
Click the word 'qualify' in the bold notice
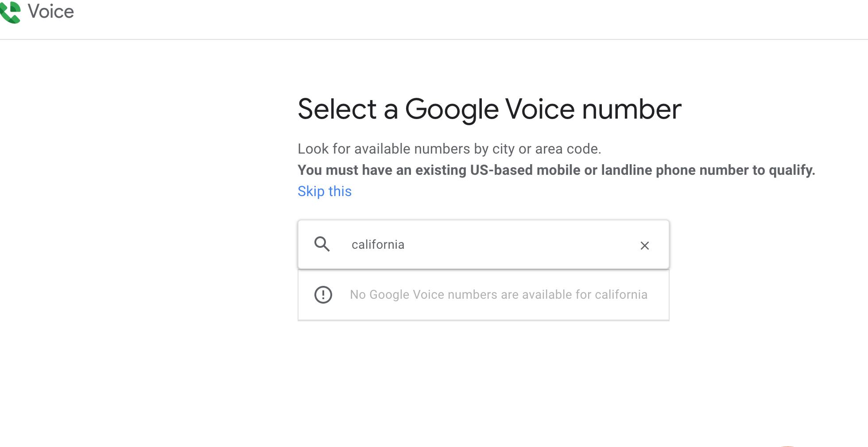click(x=791, y=170)
